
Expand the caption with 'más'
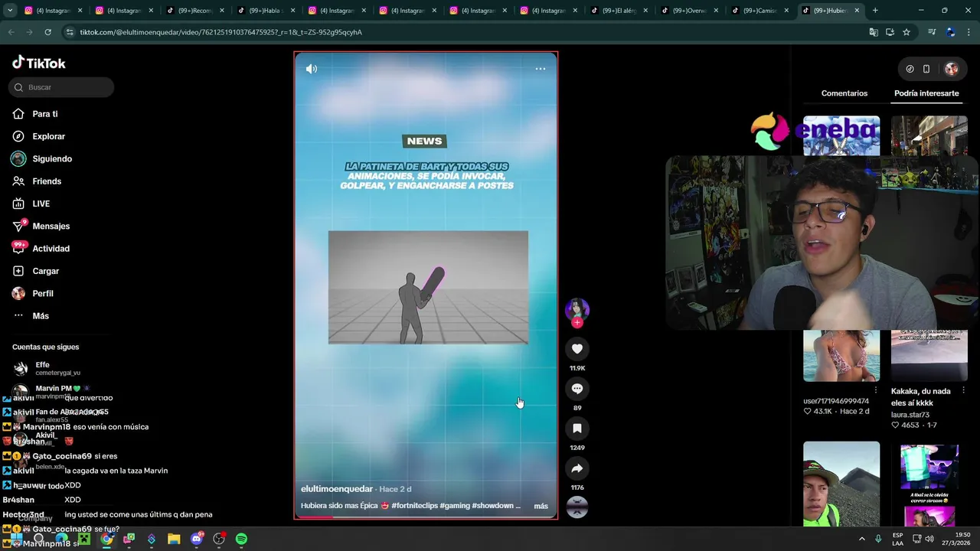click(541, 506)
